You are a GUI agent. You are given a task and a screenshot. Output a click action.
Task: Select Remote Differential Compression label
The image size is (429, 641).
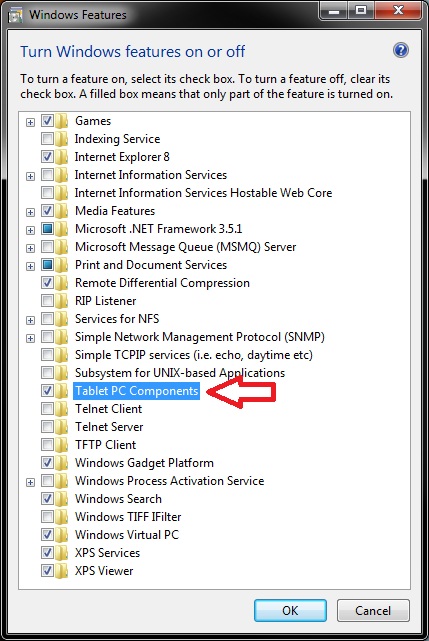[162, 283]
